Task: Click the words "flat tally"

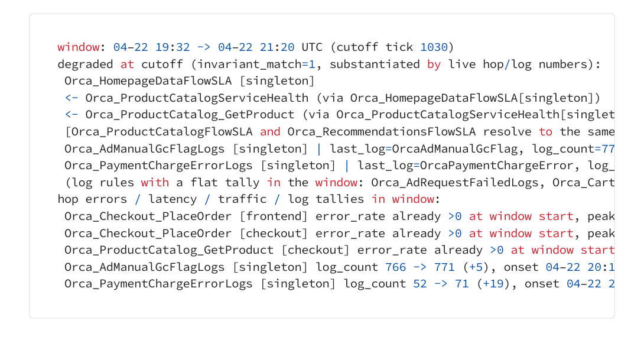Action: pos(225,182)
